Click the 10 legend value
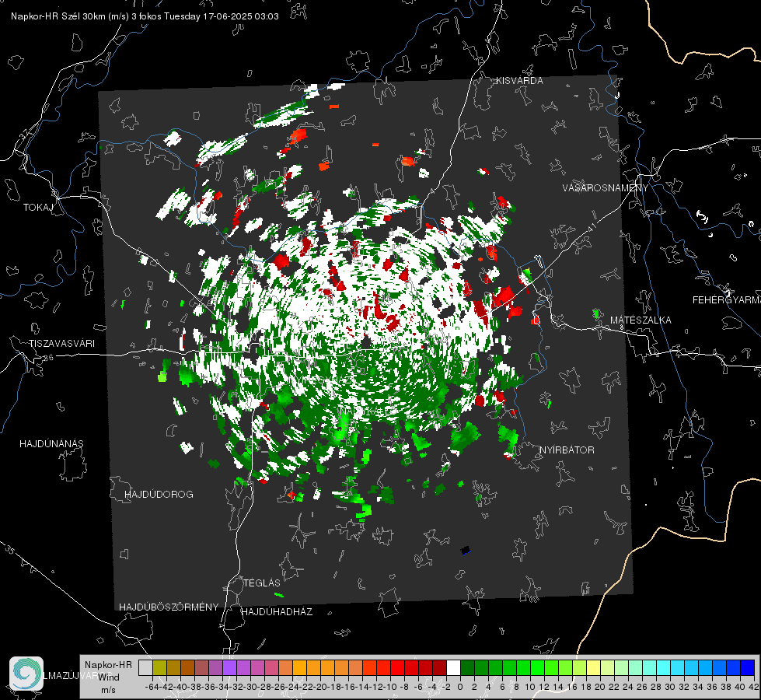The width and height of the screenshot is (761, 700). coord(530,687)
